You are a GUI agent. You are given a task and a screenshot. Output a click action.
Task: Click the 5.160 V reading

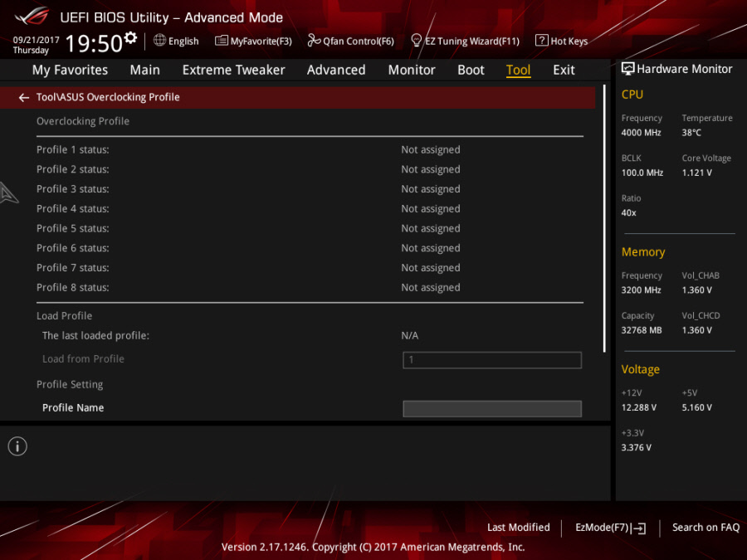pyautogui.click(x=696, y=407)
